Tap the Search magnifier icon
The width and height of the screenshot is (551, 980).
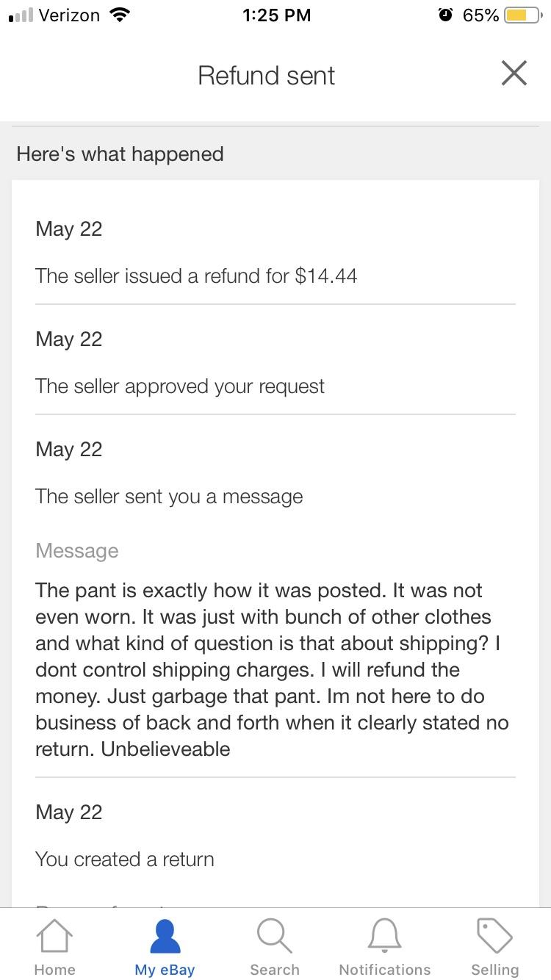pyautogui.click(x=274, y=934)
